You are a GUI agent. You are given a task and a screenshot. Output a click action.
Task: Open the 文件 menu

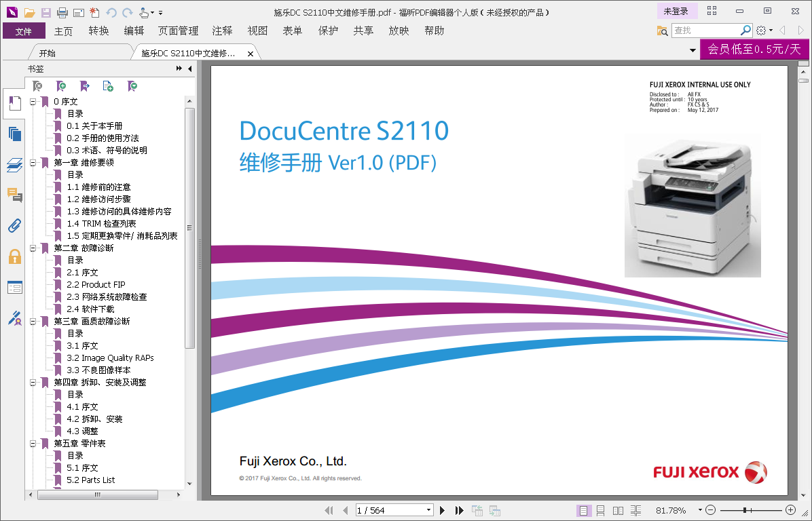coord(24,31)
